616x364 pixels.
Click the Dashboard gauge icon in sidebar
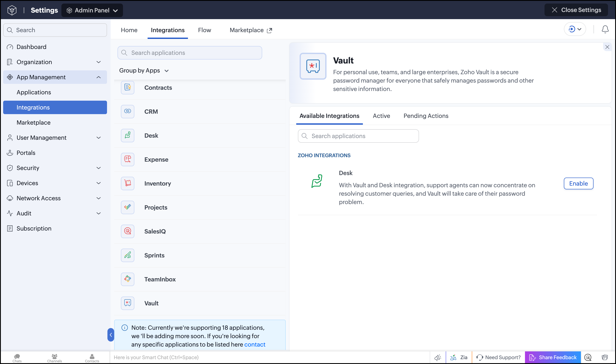coord(10,47)
